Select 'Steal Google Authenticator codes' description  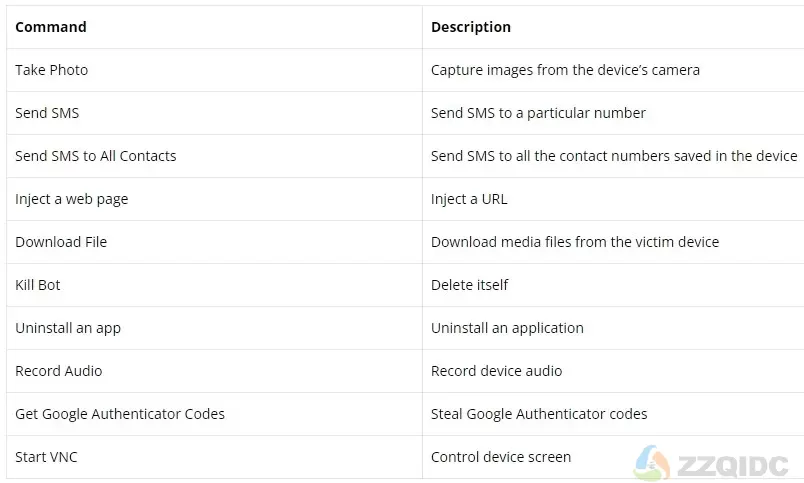pyautogui.click(x=539, y=414)
